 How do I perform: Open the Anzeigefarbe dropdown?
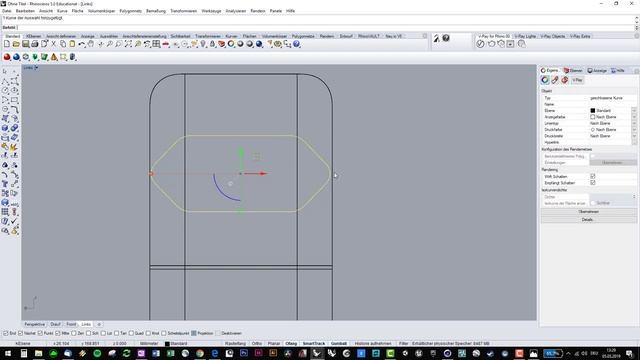click(x=634, y=117)
